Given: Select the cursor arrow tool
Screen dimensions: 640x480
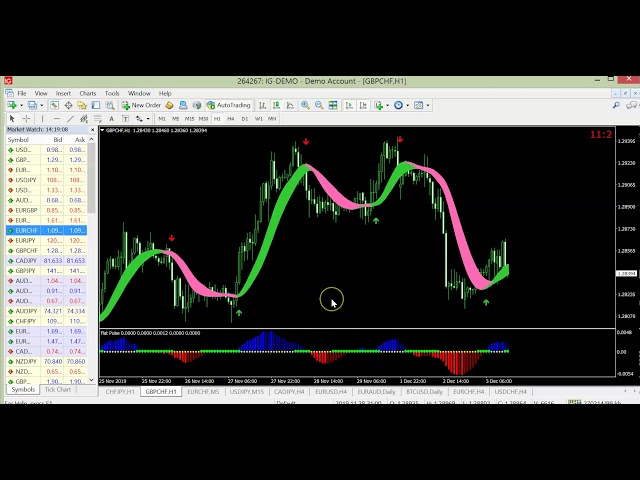Looking at the screenshot, I should (12, 118).
